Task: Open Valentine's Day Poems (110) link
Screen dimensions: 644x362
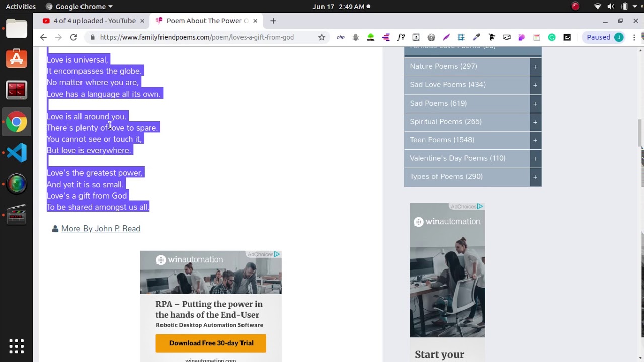Action: (x=457, y=158)
